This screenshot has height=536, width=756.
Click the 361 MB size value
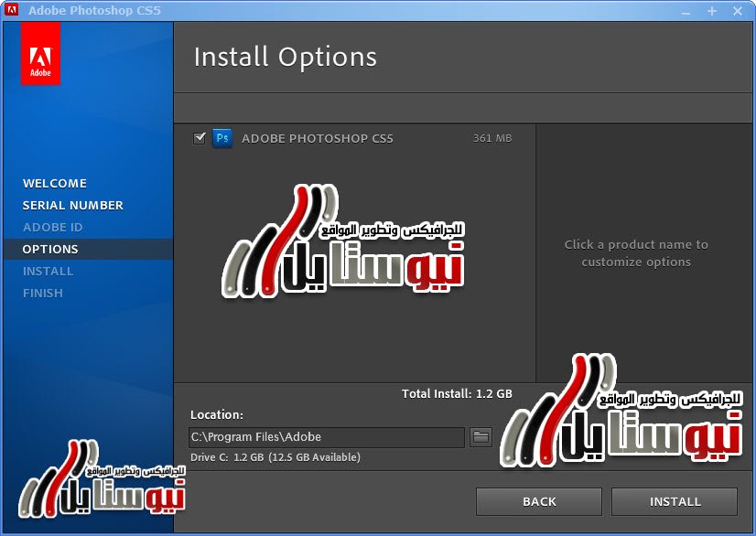(x=491, y=138)
